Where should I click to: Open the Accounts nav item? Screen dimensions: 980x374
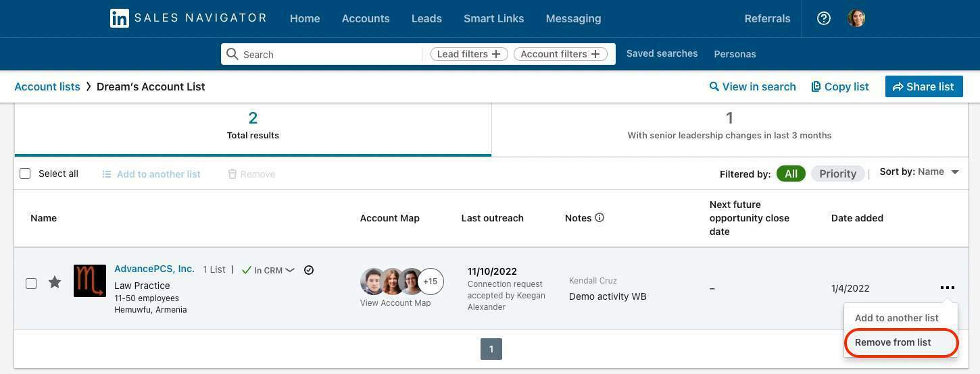(x=366, y=18)
